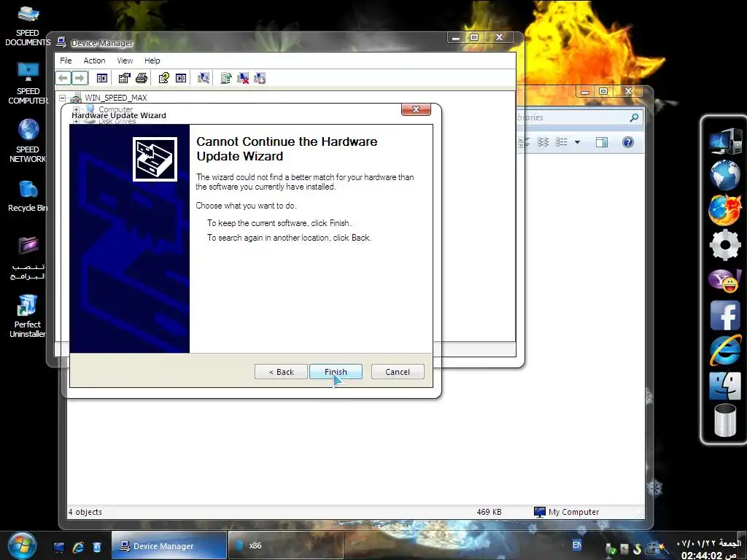Toggle the console tree pane icon
The height and width of the screenshot is (560, 747).
pyautogui.click(x=102, y=78)
